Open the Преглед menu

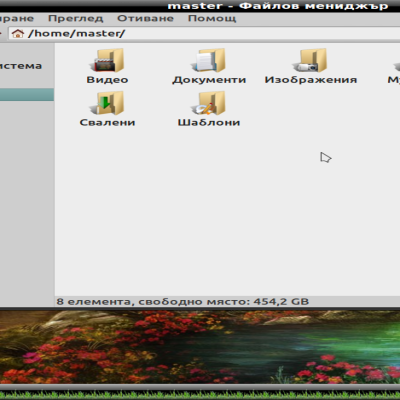(x=76, y=18)
